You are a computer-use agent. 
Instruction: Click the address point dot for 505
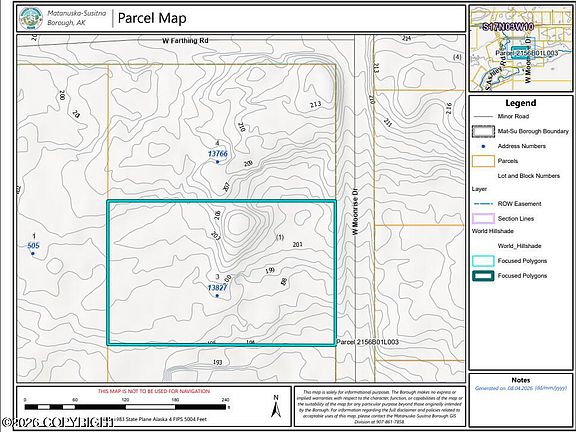[33, 253]
